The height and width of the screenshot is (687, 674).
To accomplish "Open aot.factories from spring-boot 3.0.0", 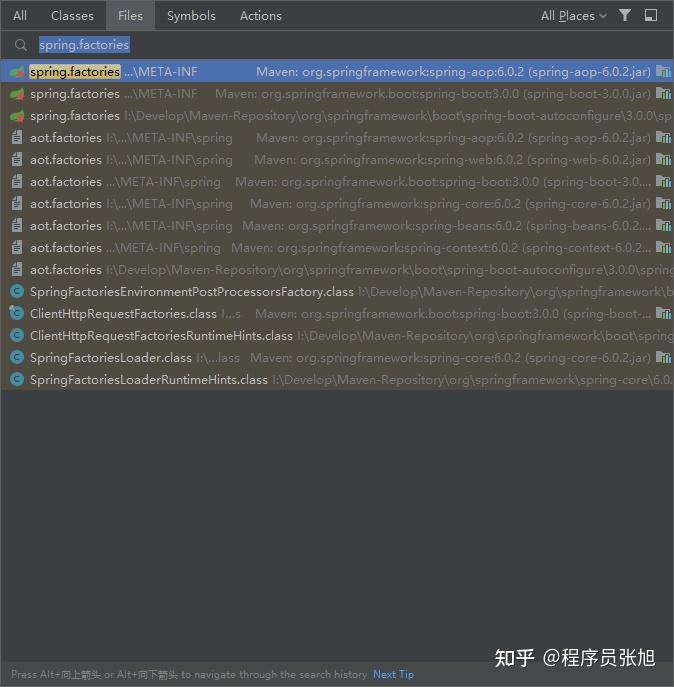I will tap(337, 181).
